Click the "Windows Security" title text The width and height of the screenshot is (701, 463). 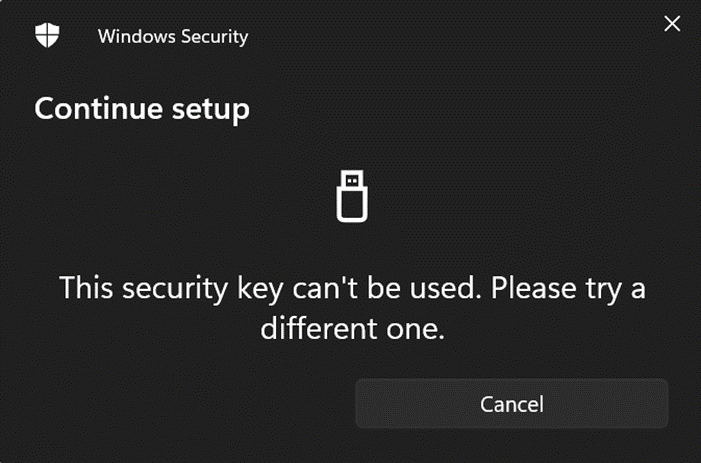click(x=173, y=37)
